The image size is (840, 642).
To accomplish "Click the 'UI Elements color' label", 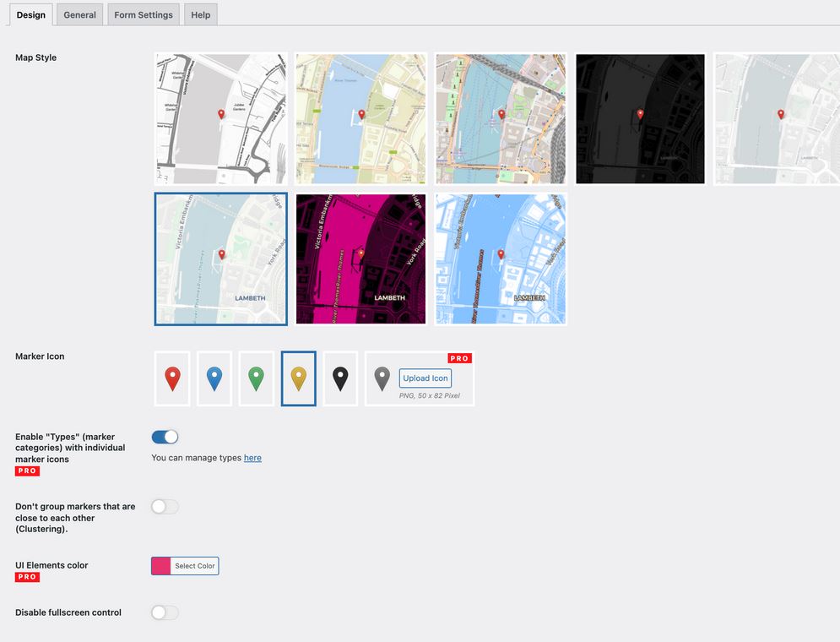I will click(51, 565).
